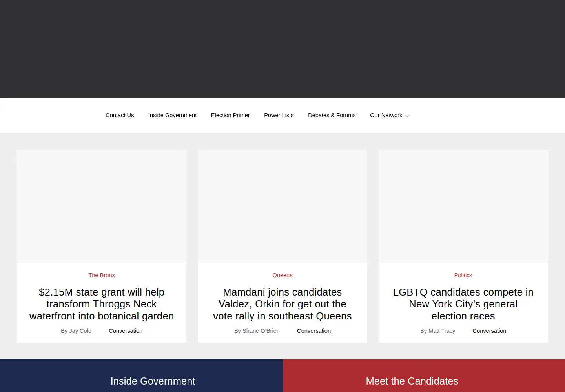Open Conversation for the LGBTQ candidates article
565x392 pixels.
(x=489, y=331)
